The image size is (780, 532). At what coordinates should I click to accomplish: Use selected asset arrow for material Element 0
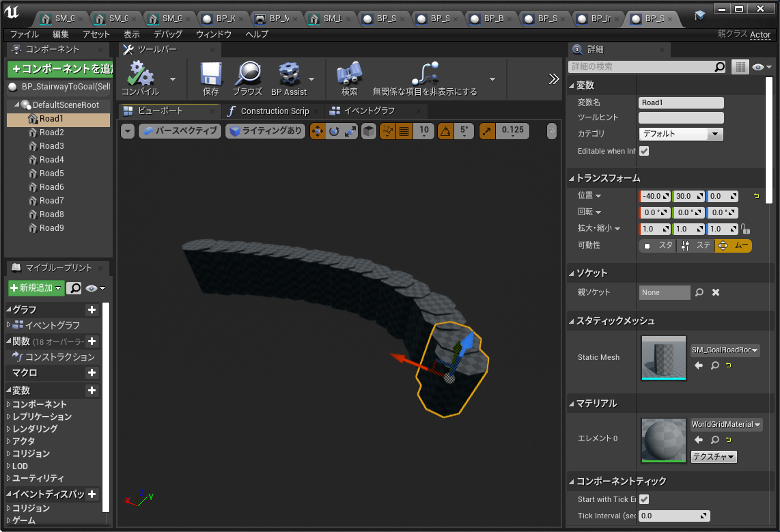point(699,440)
